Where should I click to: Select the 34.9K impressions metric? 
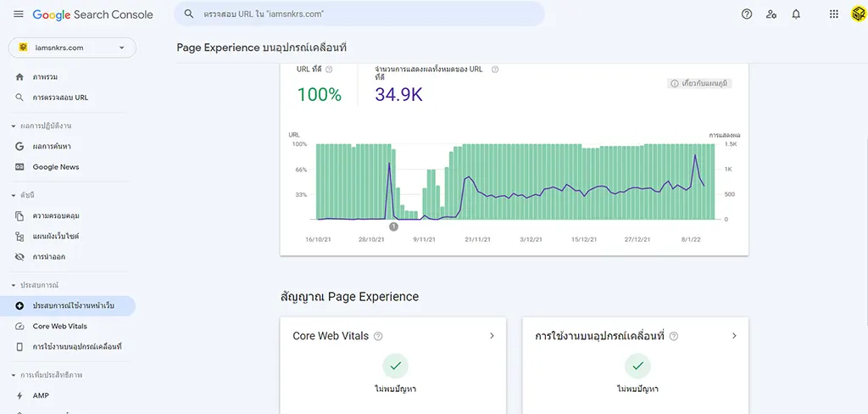(398, 95)
